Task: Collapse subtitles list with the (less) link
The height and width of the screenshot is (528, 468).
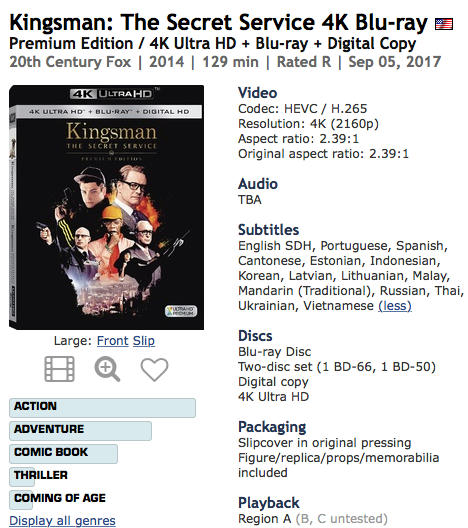Action: pyautogui.click(x=395, y=306)
